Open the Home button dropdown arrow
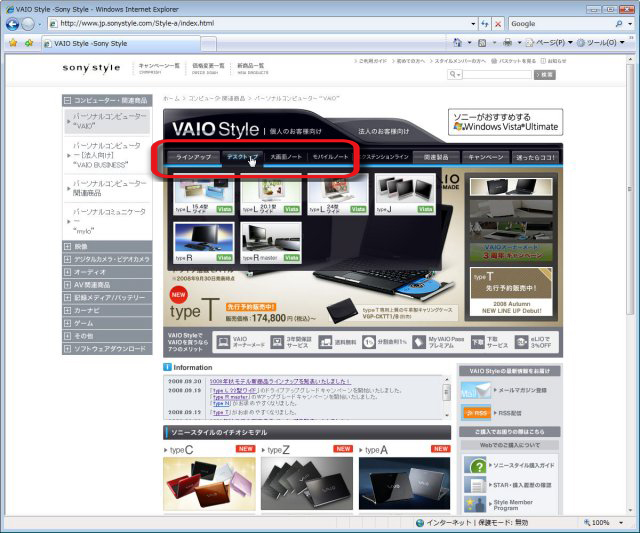This screenshot has width=640, height=533. click(x=469, y=42)
